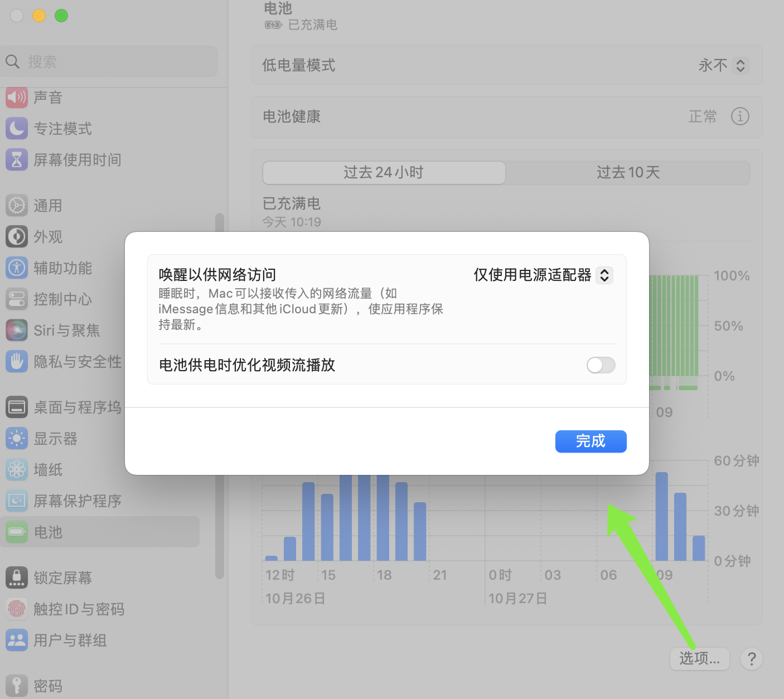Switch to the 过去10天 tab
784x699 pixels.
pos(628,173)
